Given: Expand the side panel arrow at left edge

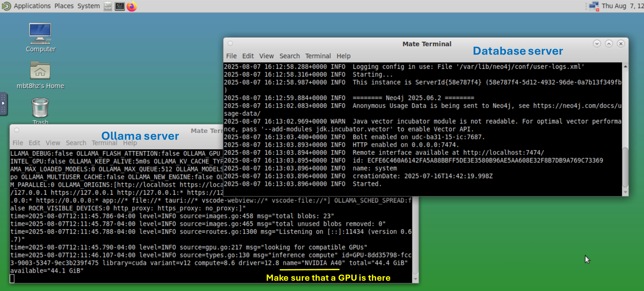Looking at the screenshot, I should coord(3,103).
